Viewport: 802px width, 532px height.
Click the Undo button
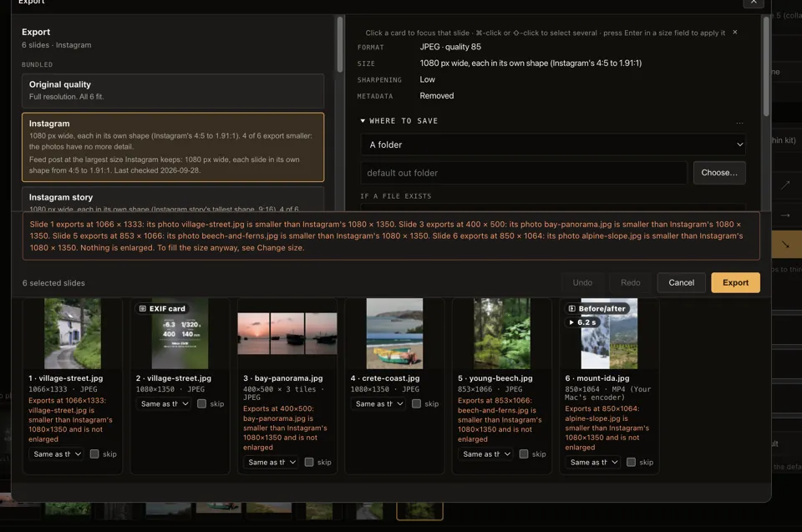[582, 282]
